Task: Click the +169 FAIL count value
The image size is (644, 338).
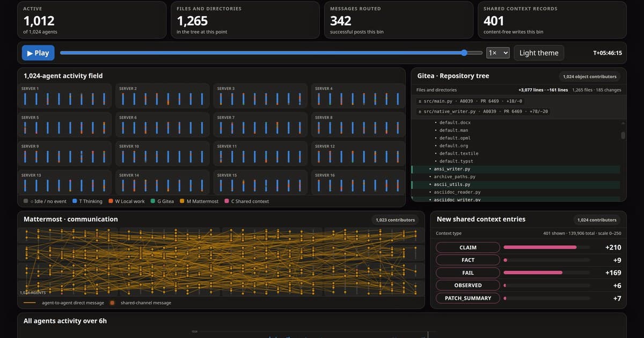Action: 613,273
